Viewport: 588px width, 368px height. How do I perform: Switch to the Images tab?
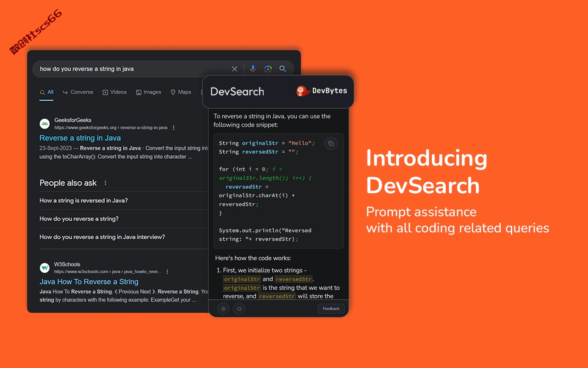point(148,92)
